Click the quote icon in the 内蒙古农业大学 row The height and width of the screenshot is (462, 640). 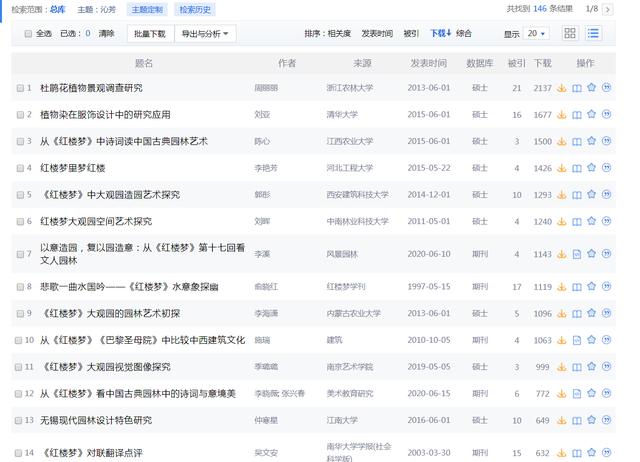tap(607, 313)
